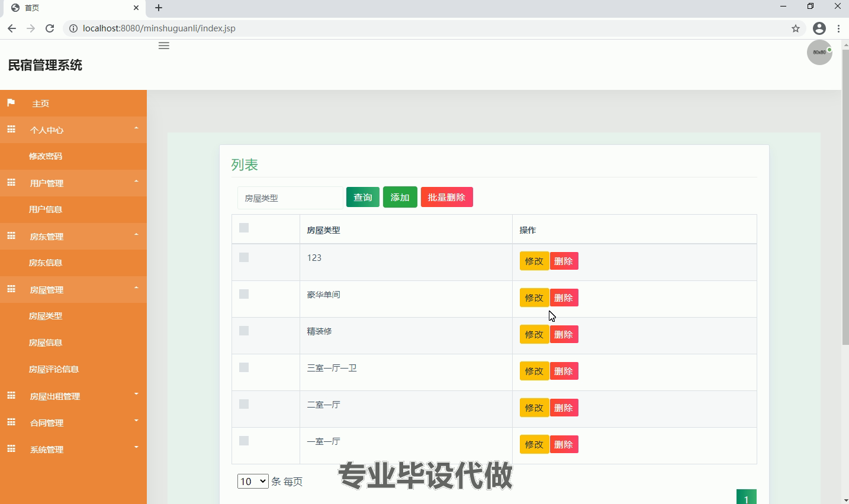
Task: Open a new browser tab with plus
Action: click(x=159, y=8)
